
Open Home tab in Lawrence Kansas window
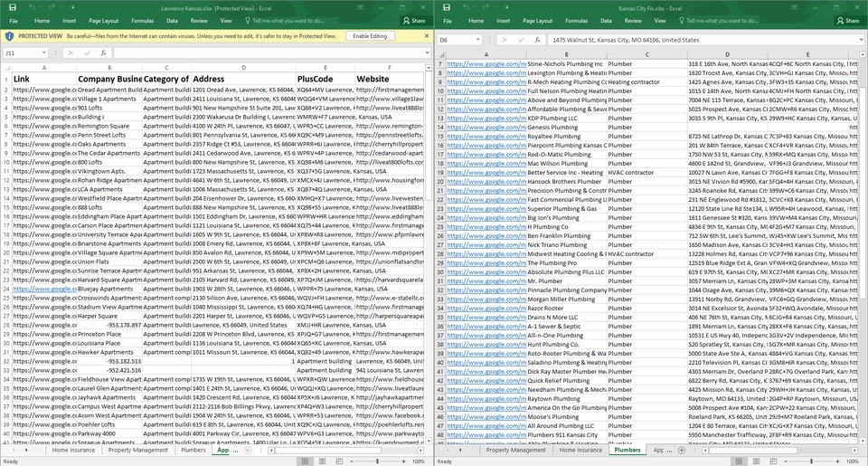[42, 21]
